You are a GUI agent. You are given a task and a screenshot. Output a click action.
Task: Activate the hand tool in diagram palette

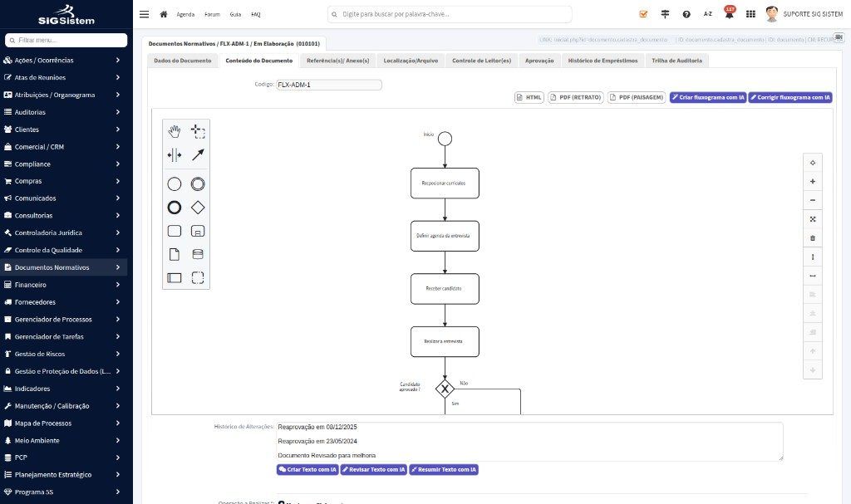point(175,131)
